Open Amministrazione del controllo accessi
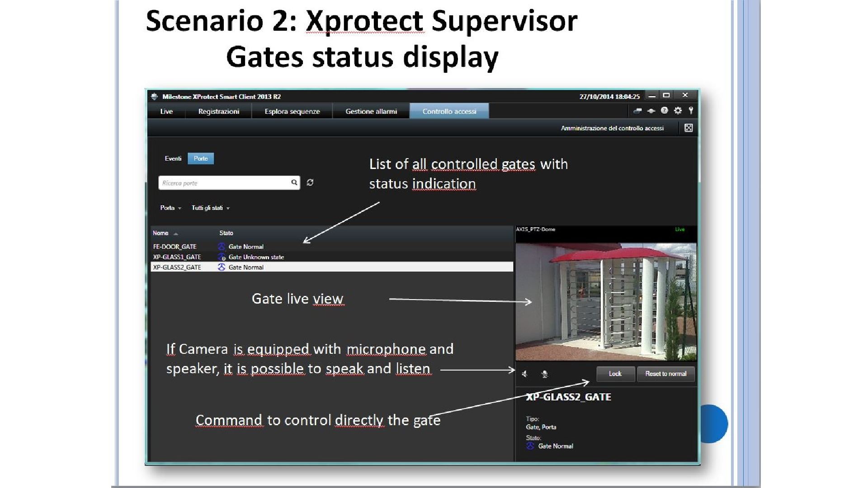This screenshot has width=868, height=488. [x=612, y=128]
